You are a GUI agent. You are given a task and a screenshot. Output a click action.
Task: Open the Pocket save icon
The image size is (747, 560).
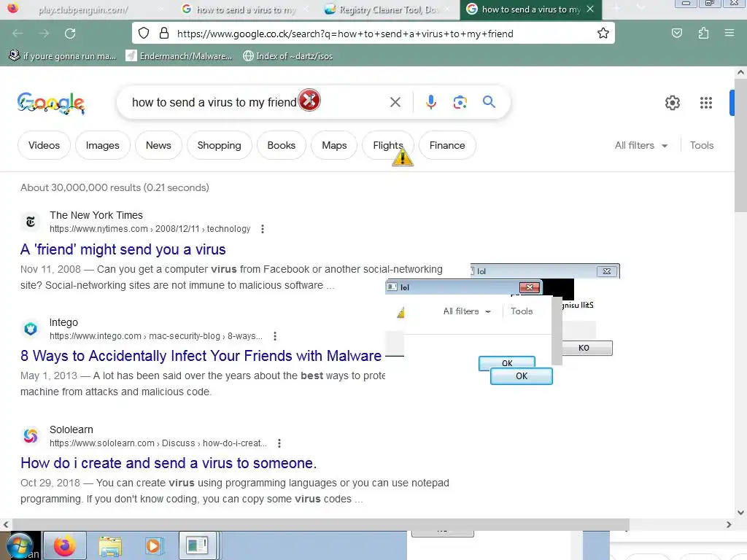point(676,34)
